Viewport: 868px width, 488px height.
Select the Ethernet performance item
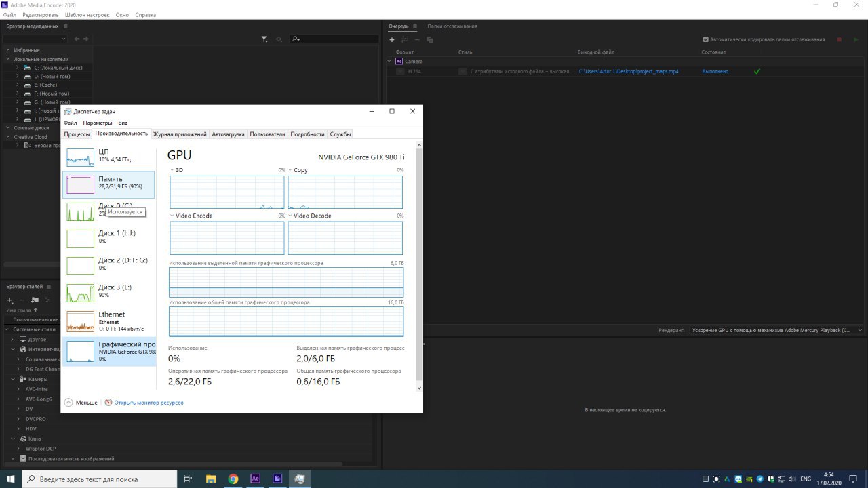tap(108, 321)
